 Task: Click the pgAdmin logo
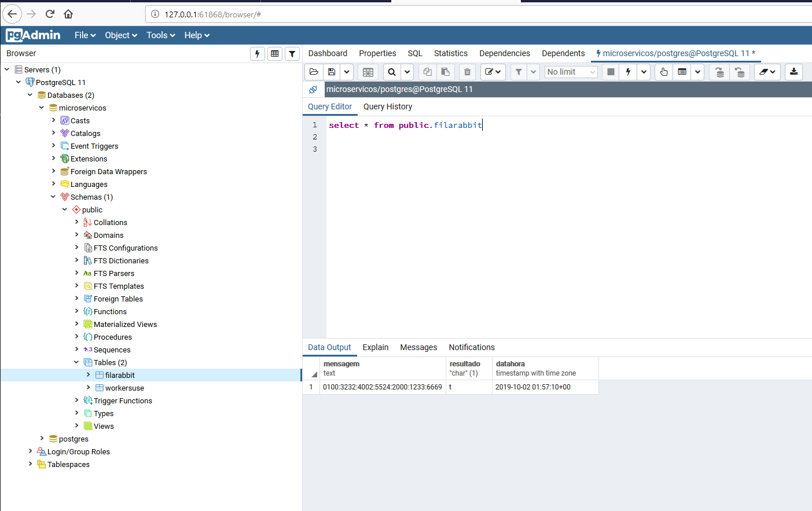coord(33,35)
